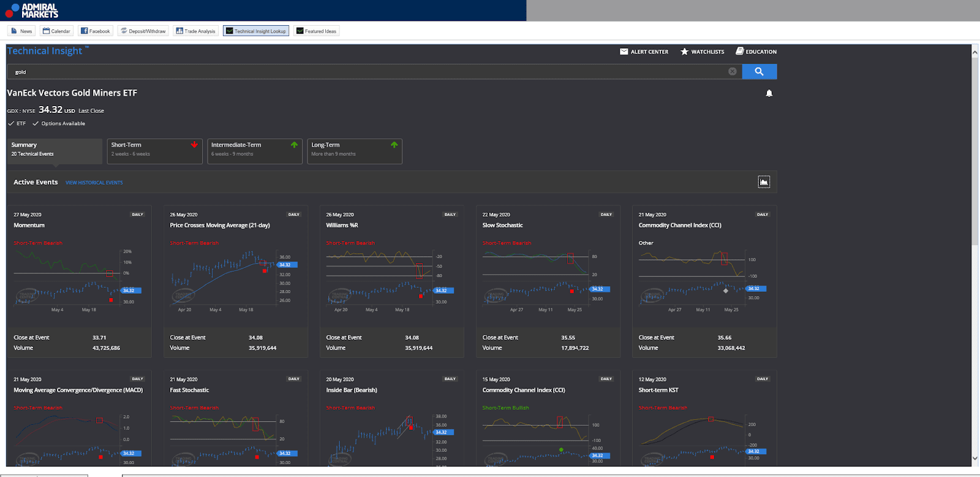Open the Calendar toolbar button
Screen dimensions: 980x477
56,31
